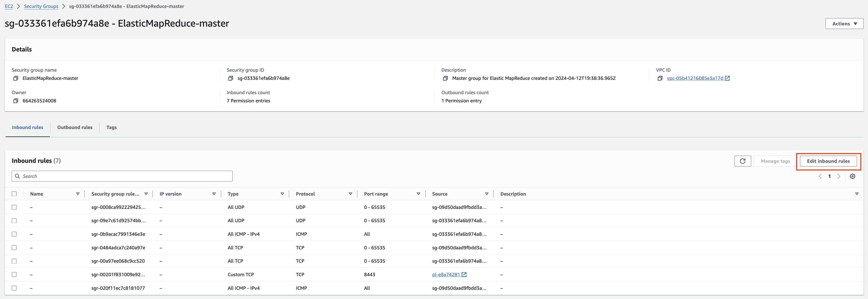Refresh the inbound rules list
Viewport: 868px width, 299px height.
[x=742, y=161]
